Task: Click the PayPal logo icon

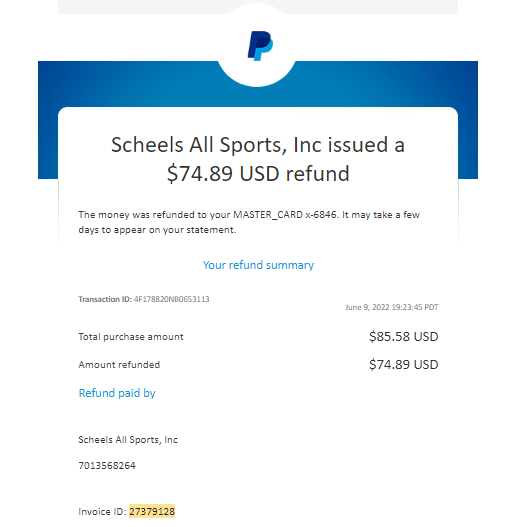Action: [x=260, y=46]
